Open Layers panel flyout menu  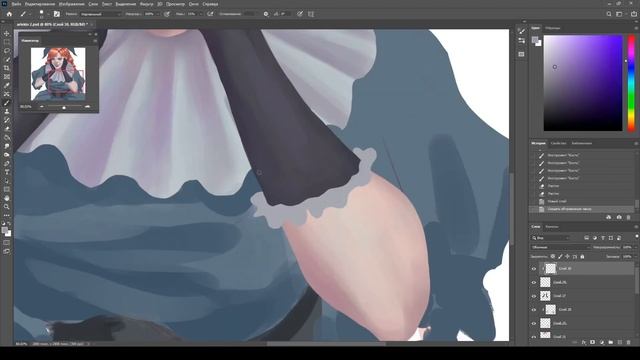pos(636,227)
